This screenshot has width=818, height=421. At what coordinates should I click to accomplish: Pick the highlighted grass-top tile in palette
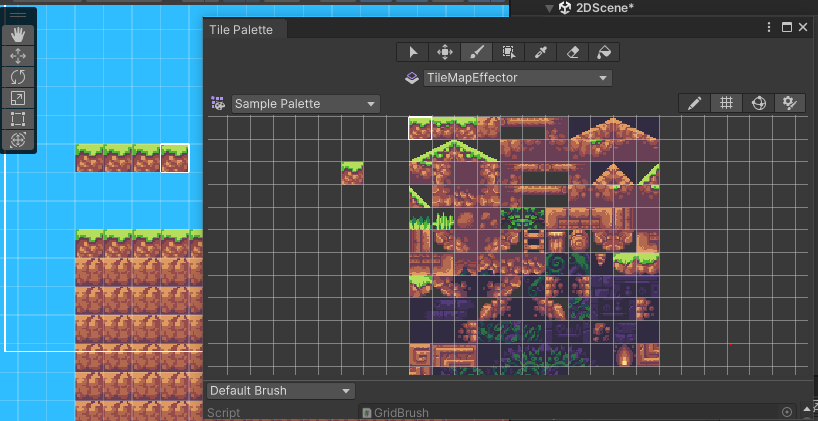(420, 128)
